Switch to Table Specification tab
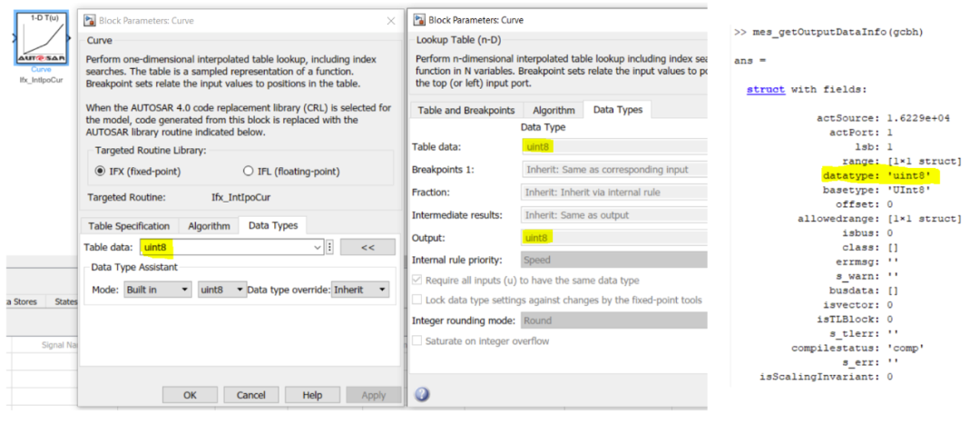This screenshot has height=424, width=980. 129,226
